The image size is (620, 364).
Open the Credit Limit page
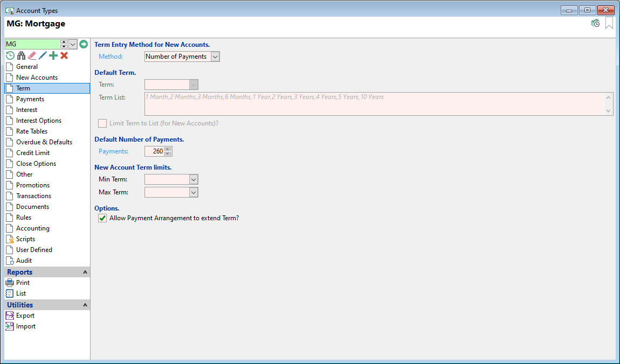click(x=47, y=153)
